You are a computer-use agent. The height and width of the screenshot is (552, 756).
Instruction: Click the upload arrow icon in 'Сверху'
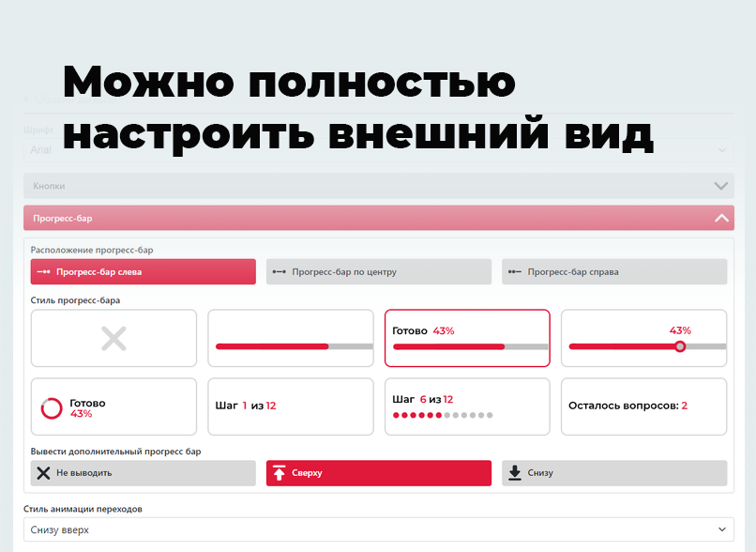pos(279,473)
